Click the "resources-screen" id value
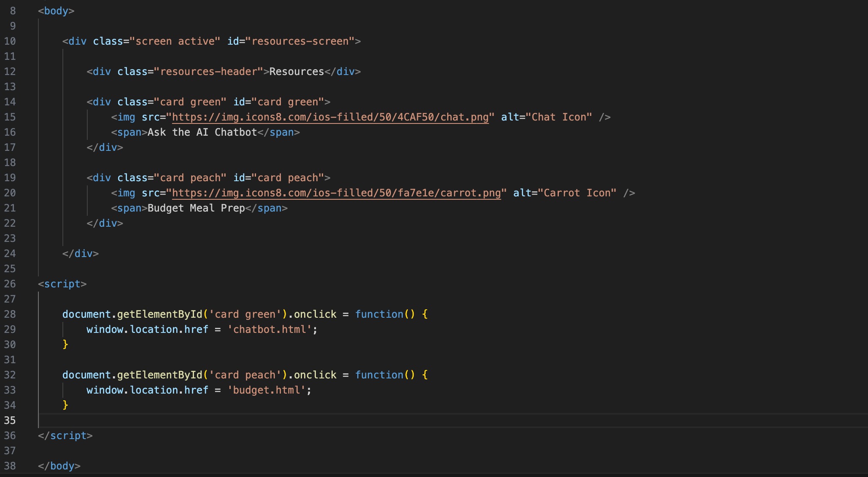868x477 pixels. coord(300,41)
